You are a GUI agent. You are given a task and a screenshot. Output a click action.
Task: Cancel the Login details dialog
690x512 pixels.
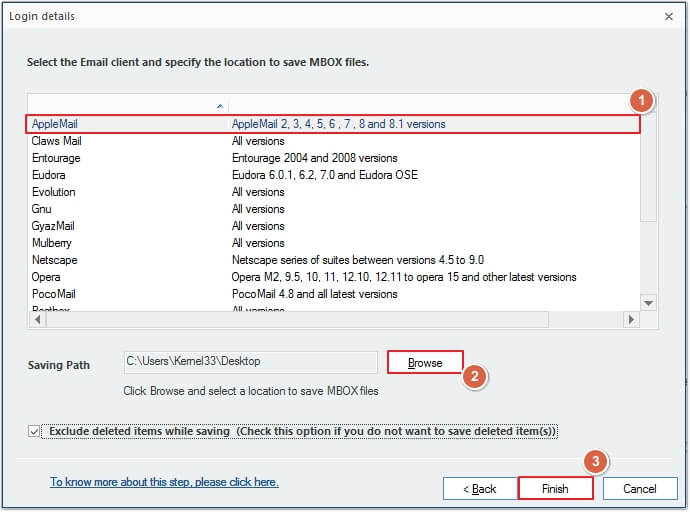(640, 489)
